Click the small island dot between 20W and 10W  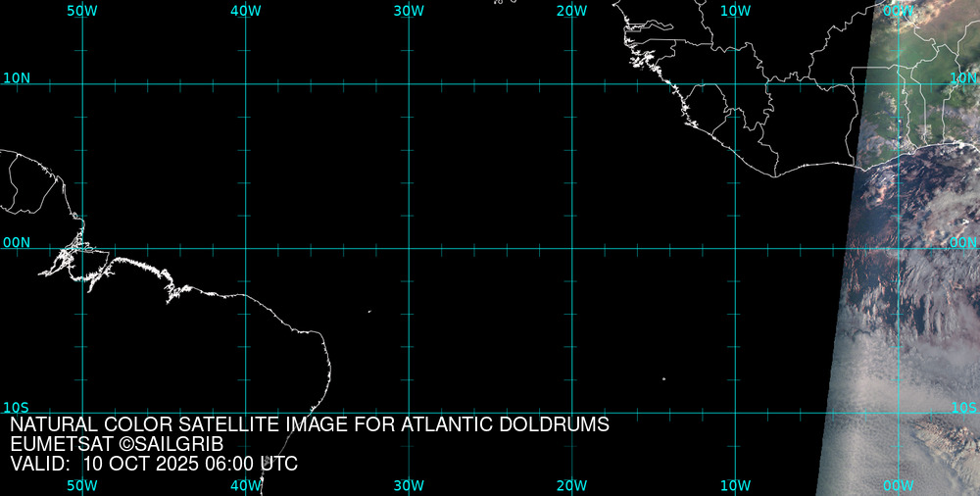(663, 379)
